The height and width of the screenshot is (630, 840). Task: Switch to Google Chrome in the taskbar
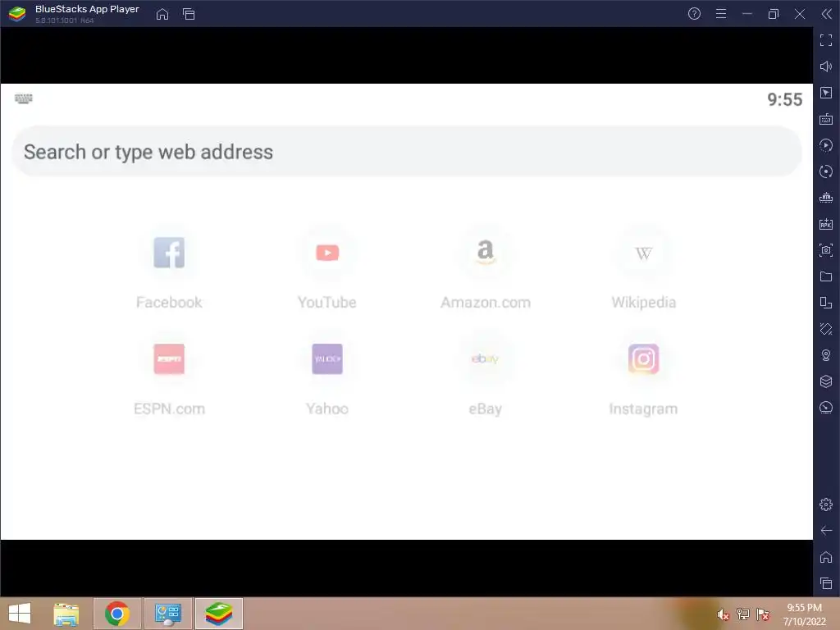tap(117, 614)
